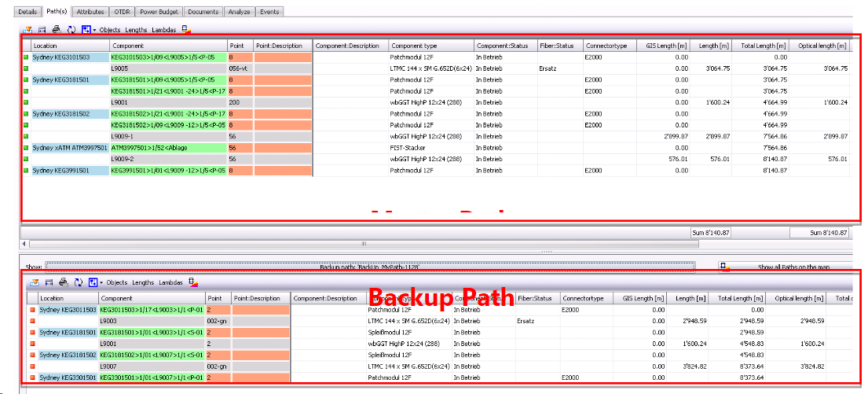Select the Path(s) tab
Screen dimensions: 868x394
[57, 11]
